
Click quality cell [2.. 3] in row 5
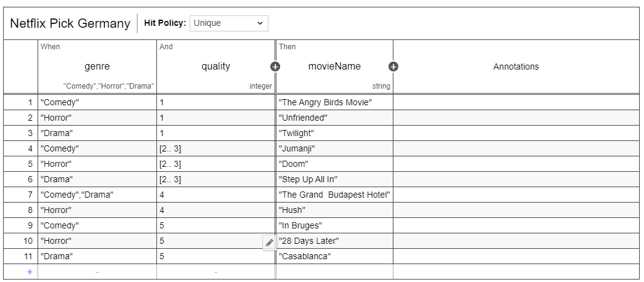pyautogui.click(x=215, y=164)
